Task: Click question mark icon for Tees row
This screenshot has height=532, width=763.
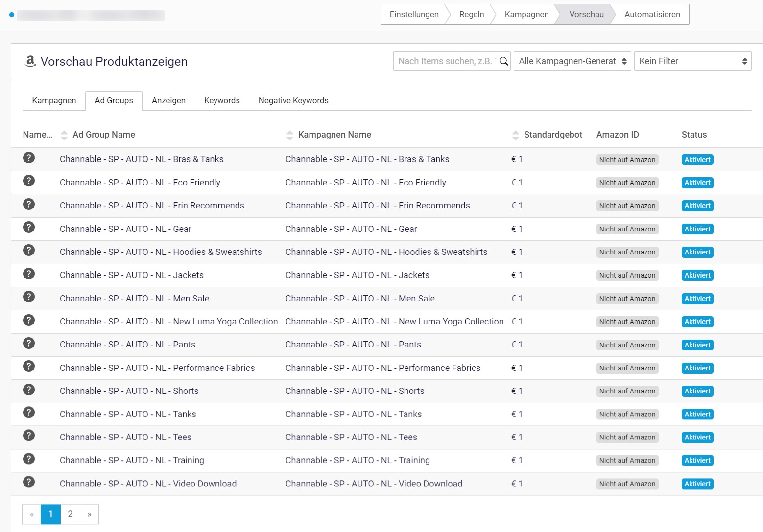Action: click(x=29, y=435)
